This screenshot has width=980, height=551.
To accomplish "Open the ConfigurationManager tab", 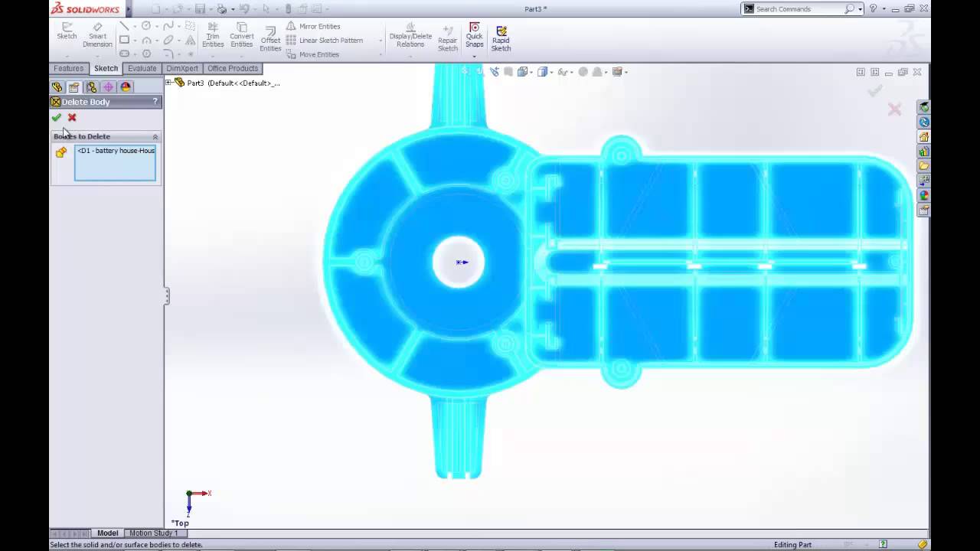I will pos(91,87).
